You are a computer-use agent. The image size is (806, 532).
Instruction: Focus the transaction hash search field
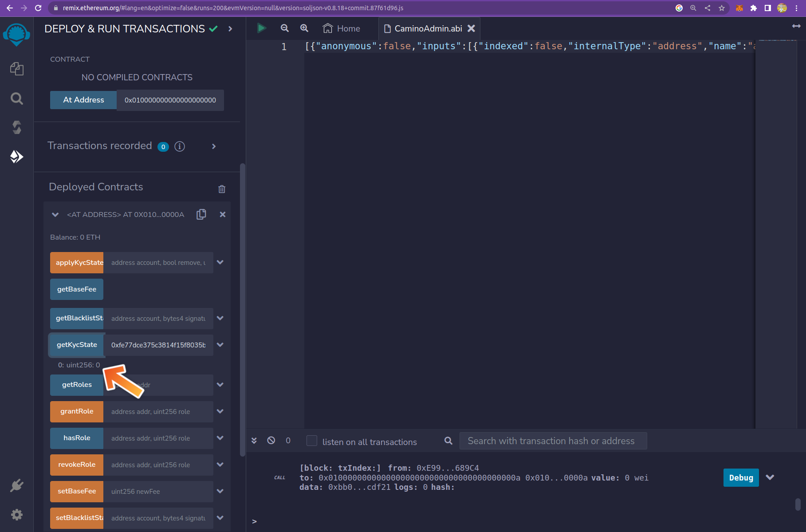pos(553,441)
